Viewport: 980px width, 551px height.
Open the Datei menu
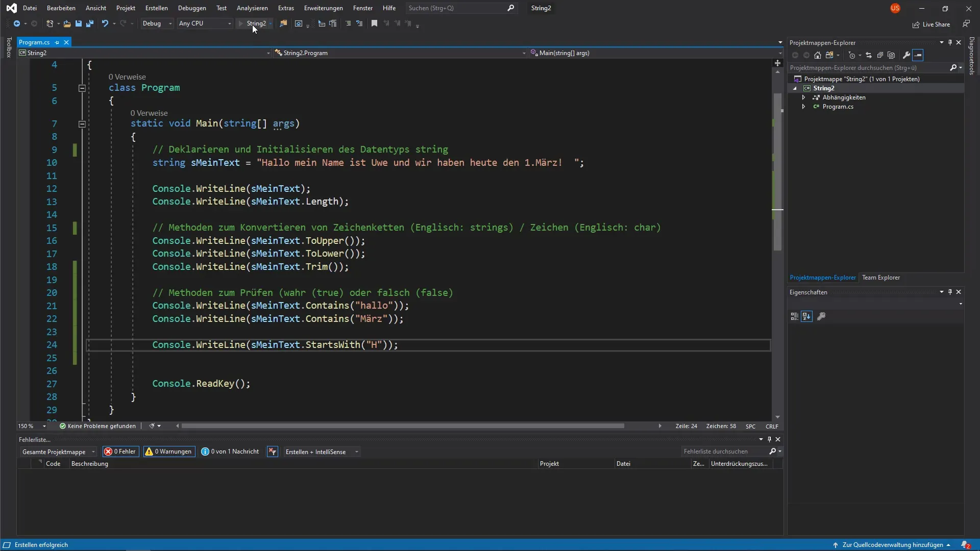coord(30,8)
